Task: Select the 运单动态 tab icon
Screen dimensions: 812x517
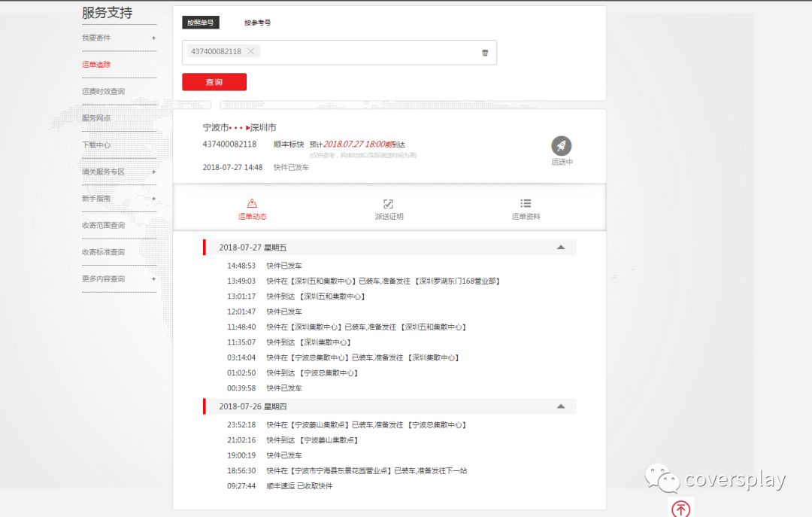Action: [x=252, y=204]
